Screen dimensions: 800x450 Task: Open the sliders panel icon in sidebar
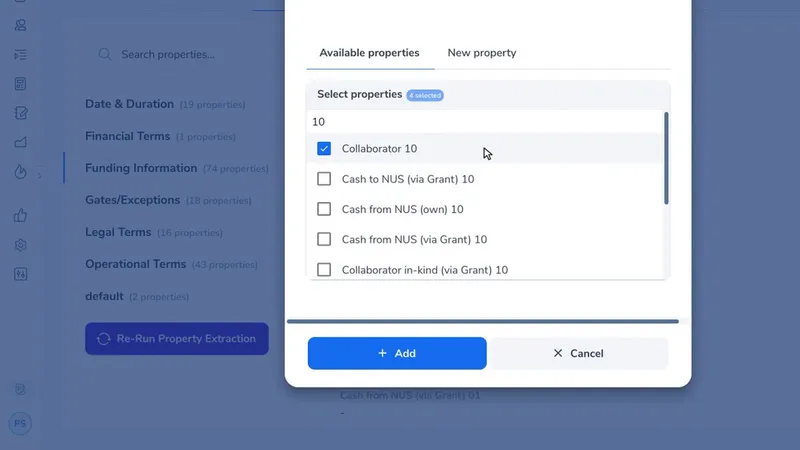point(20,274)
